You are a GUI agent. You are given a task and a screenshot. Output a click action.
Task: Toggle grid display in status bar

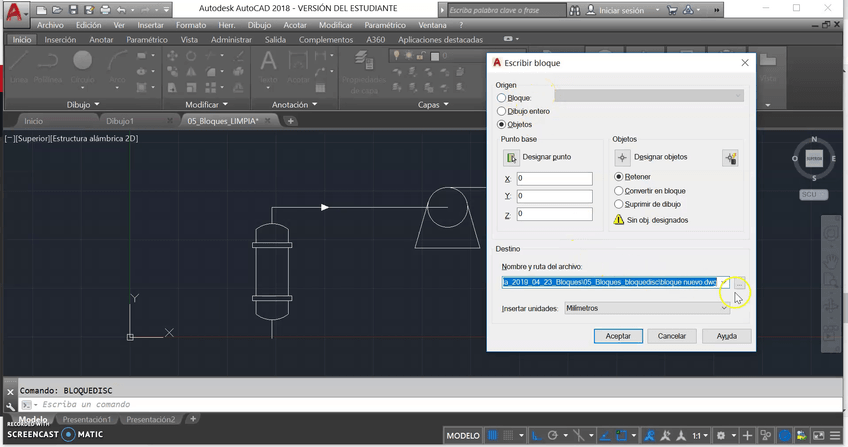click(x=493, y=436)
